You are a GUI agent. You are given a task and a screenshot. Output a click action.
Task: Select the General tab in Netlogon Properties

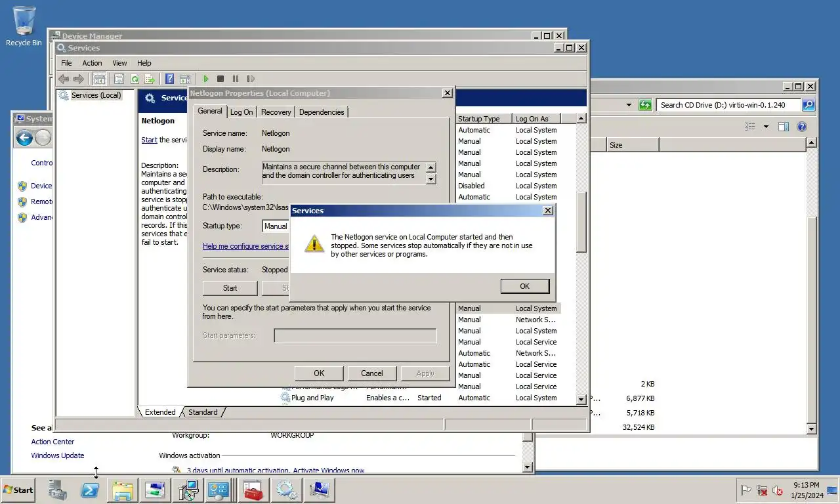[210, 111]
